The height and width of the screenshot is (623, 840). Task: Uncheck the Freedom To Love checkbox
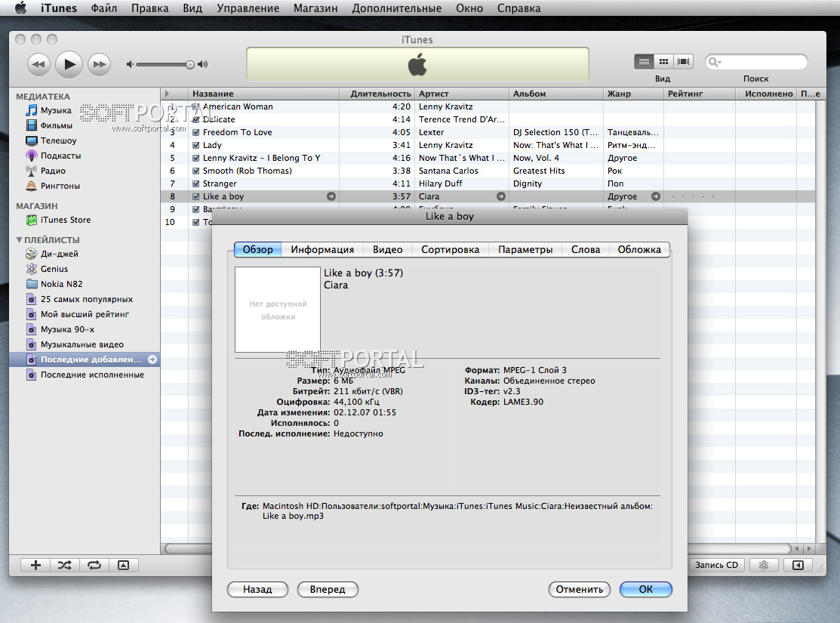196,132
